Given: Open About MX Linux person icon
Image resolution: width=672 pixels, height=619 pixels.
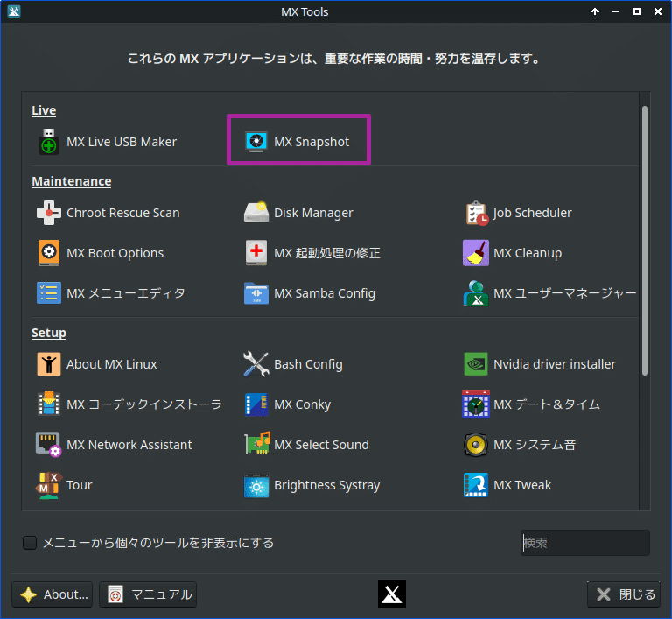Looking at the screenshot, I should click(49, 364).
